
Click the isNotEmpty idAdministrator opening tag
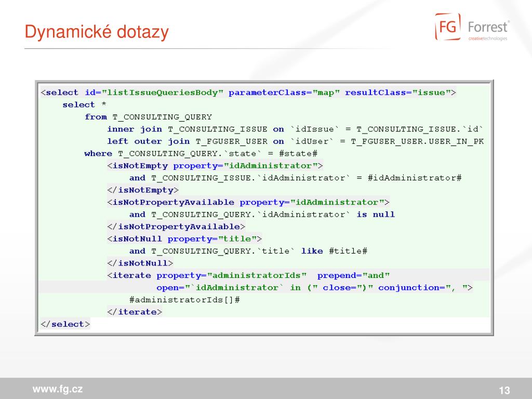click(215, 166)
